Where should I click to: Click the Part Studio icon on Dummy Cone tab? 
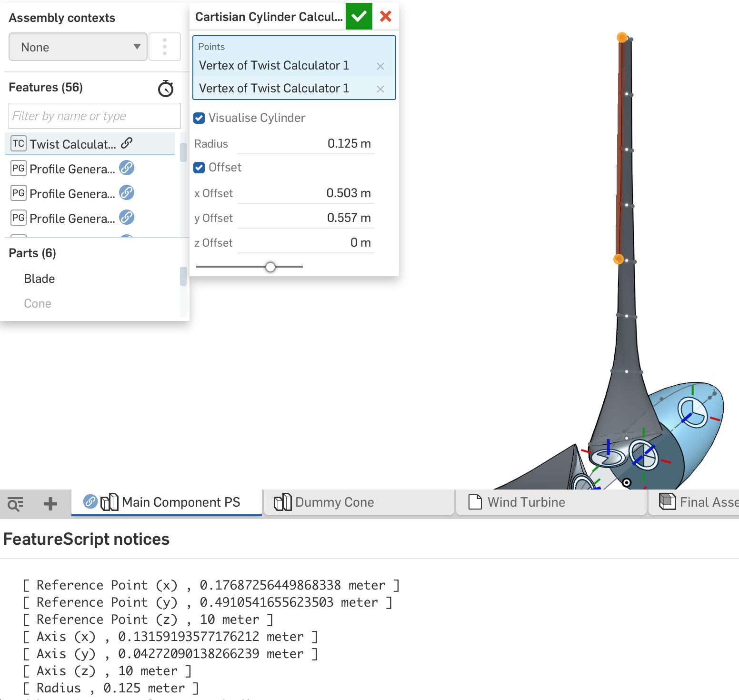click(x=283, y=502)
